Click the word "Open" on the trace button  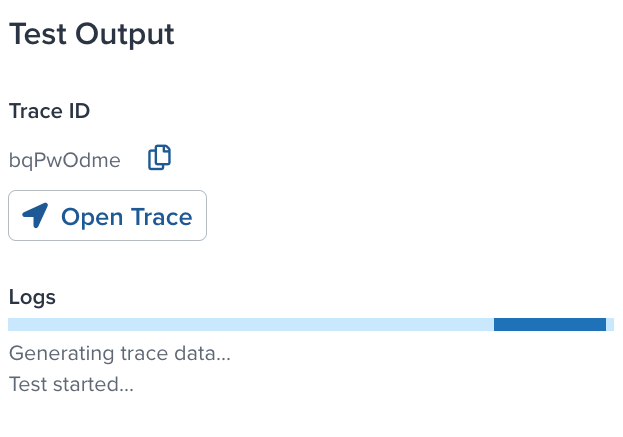(x=91, y=217)
